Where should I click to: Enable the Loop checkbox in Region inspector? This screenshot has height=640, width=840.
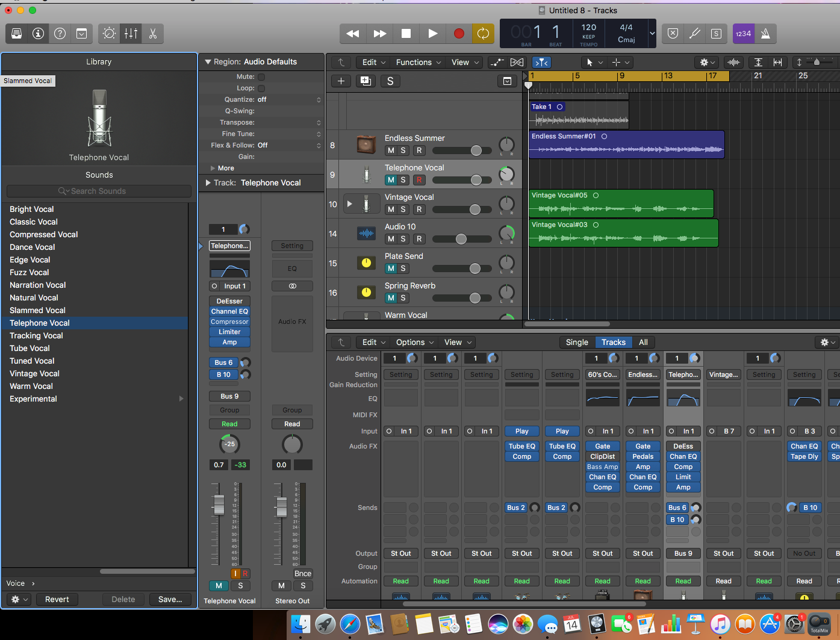coord(261,89)
